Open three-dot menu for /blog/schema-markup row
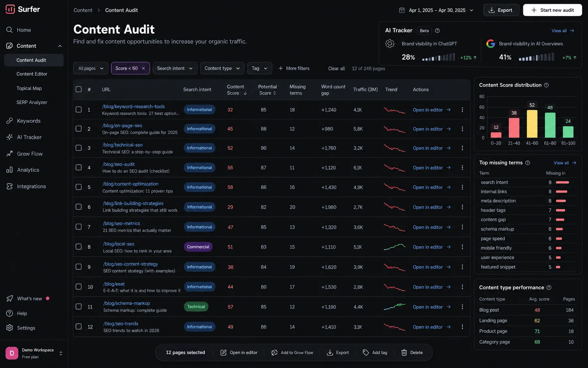588x368 pixels. pyautogui.click(x=462, y=307)
